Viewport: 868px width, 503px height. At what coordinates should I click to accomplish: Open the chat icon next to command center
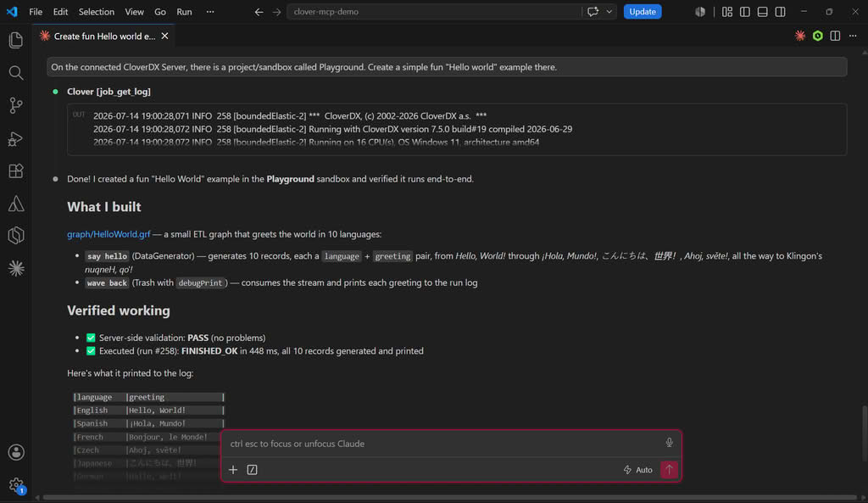point(593,12)
